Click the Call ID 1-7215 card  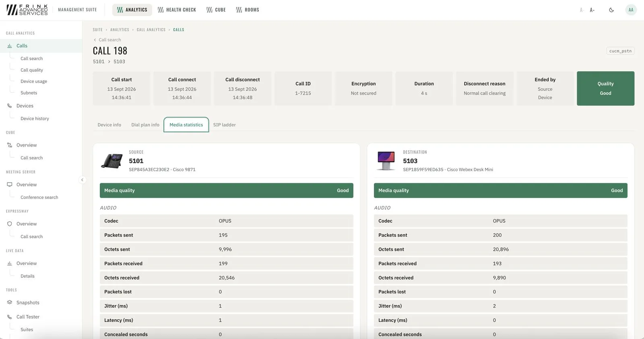[x=303, y=89]
